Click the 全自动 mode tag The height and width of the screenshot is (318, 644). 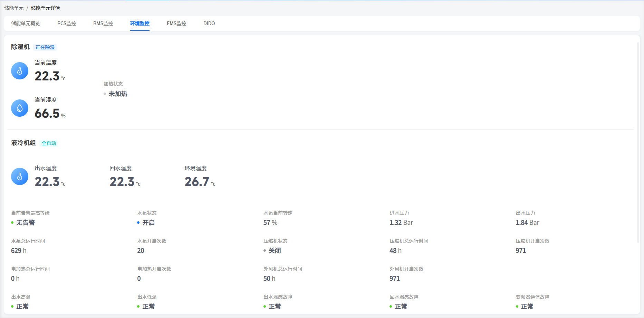(49, 143)
